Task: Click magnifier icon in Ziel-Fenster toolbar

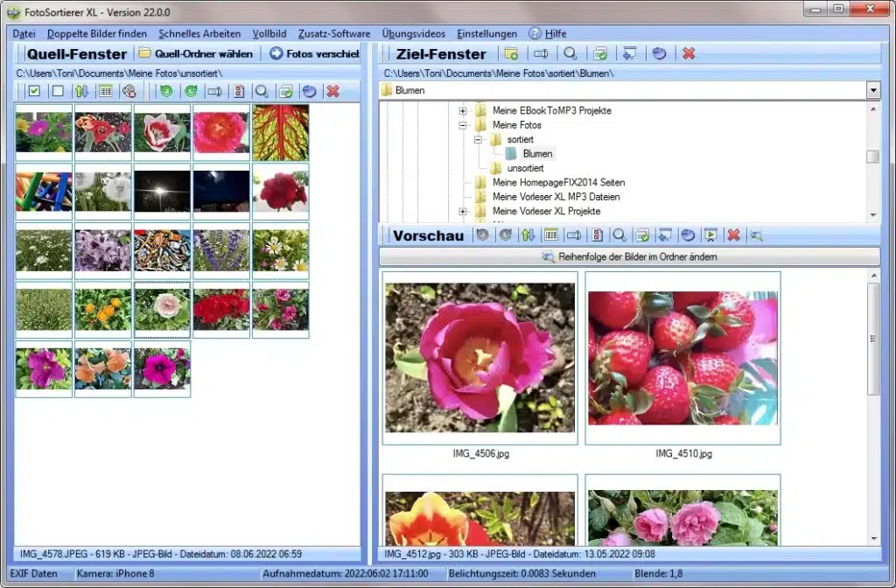Action: [570, 53]
